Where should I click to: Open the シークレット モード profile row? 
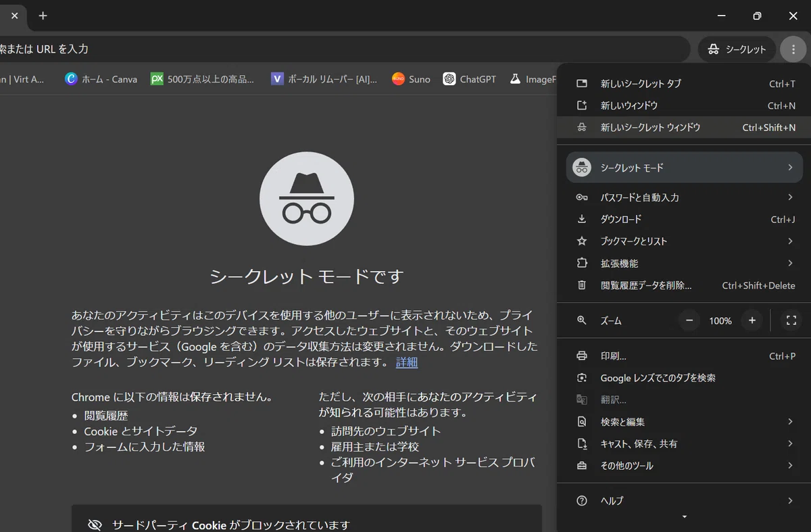(684, 167)
